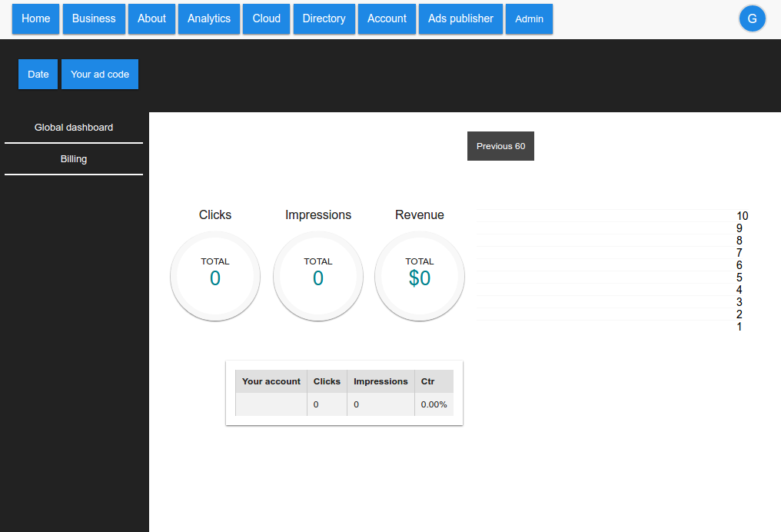Open the About page
Image resolution: width=781 pixels, height=532 pixels.
[151, 19]
